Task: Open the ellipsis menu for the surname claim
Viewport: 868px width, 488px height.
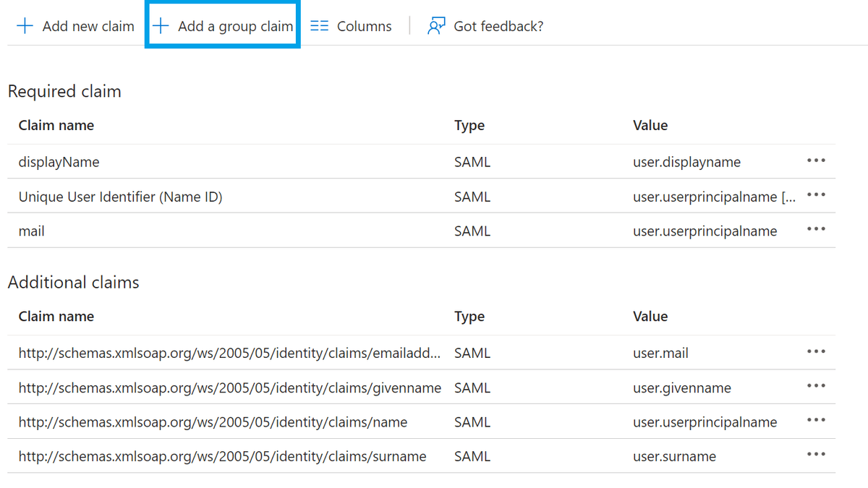Action: [816, 454]
